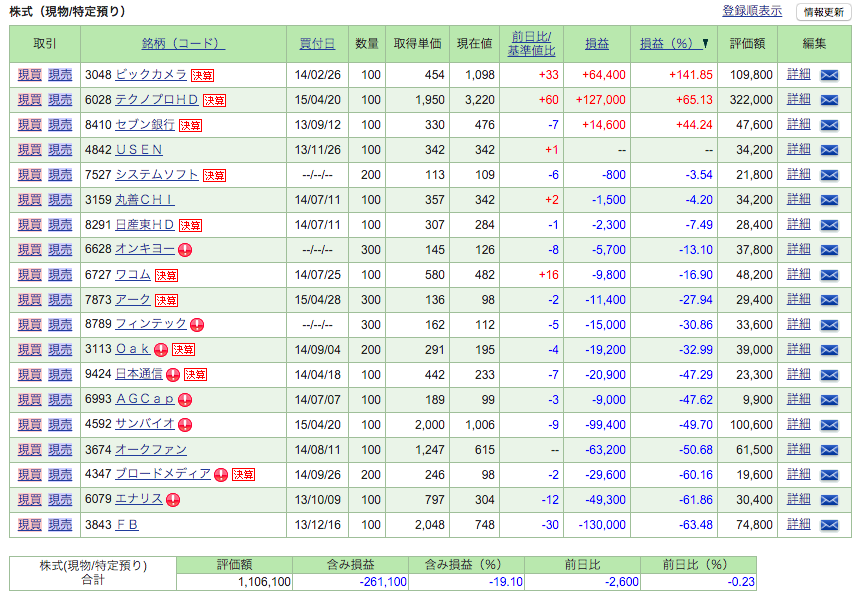
Task: Sort by 前日比/基準値比 column header
Action: 531,43
